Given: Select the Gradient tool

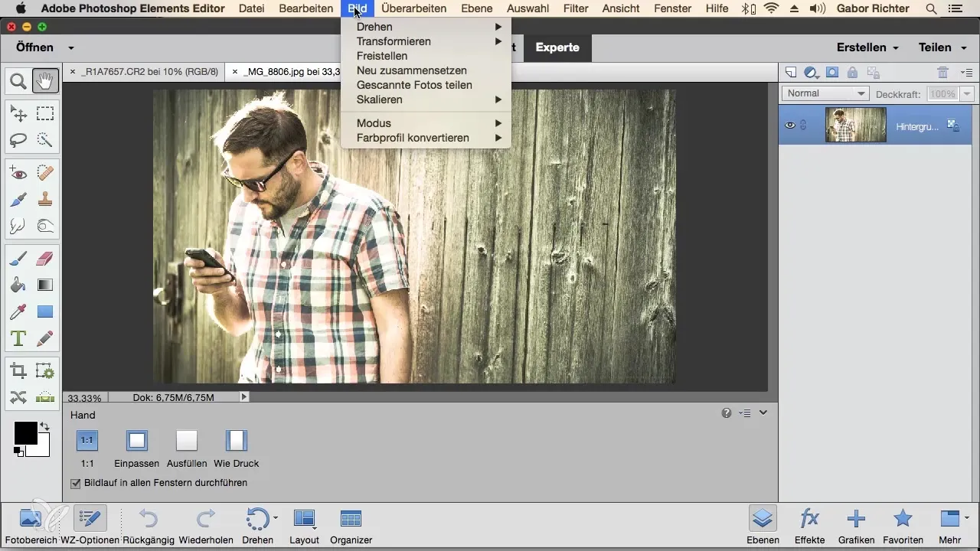Looking at the screenshot, I should coord(45,285).
